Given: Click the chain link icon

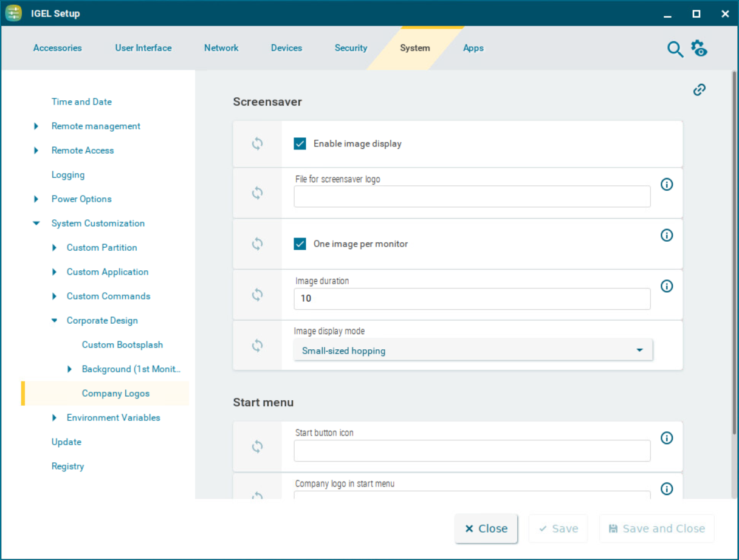Looking at the screenshot, I should tap(699, 90).
